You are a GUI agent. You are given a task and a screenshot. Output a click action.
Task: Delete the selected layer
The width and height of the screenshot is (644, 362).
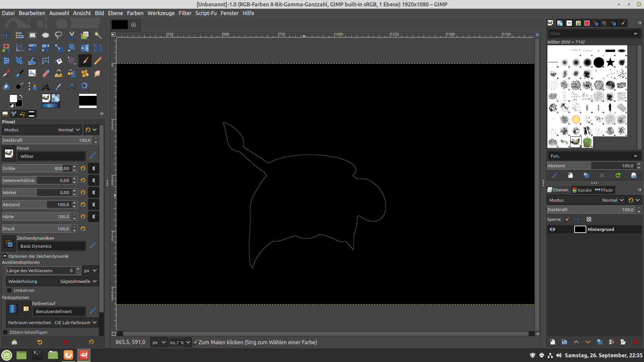635,342
